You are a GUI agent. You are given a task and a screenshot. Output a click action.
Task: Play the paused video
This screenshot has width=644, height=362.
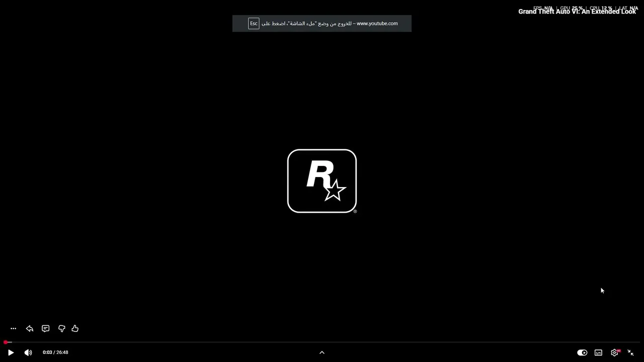(11, 352)
